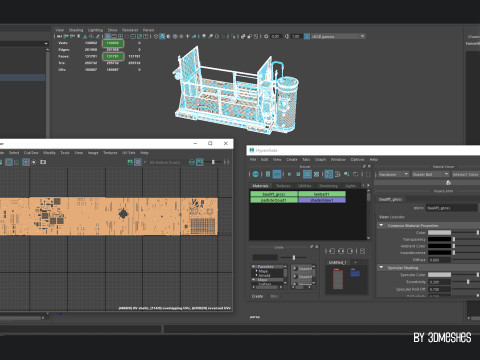This screenshot has width=480, height=360.
Task: Close the Hypershade Browser panel with X icon
Action: [x=369, y=166]
